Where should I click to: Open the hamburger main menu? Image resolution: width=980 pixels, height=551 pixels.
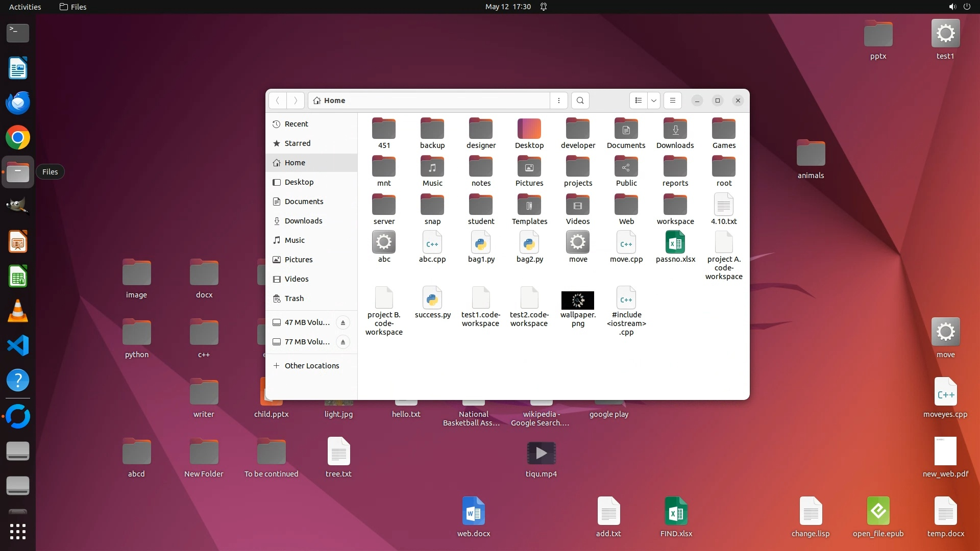tap(673, 101)
